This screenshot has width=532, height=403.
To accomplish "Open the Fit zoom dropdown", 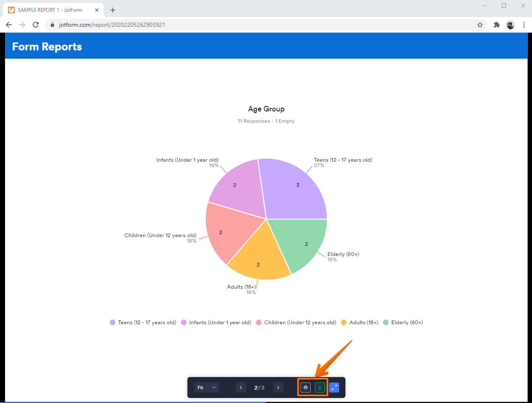I will pyautogui.click(x=205, y=387).
